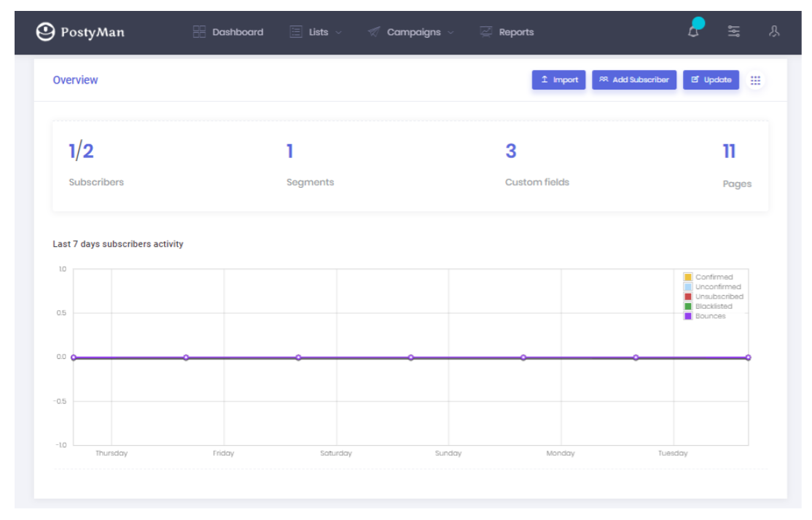Toggle Confirmed series in chart legend

714,277
